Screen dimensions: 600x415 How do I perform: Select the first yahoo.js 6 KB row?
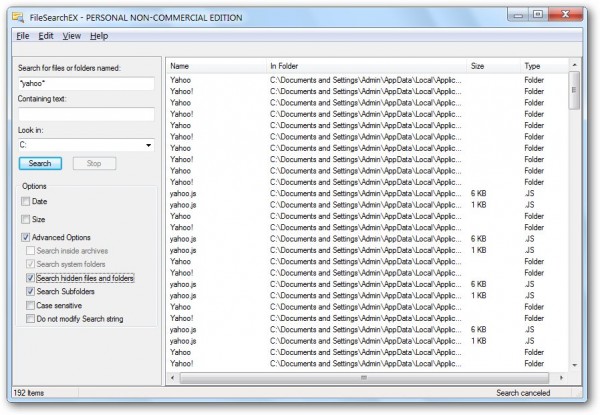[x=367, y=194]
